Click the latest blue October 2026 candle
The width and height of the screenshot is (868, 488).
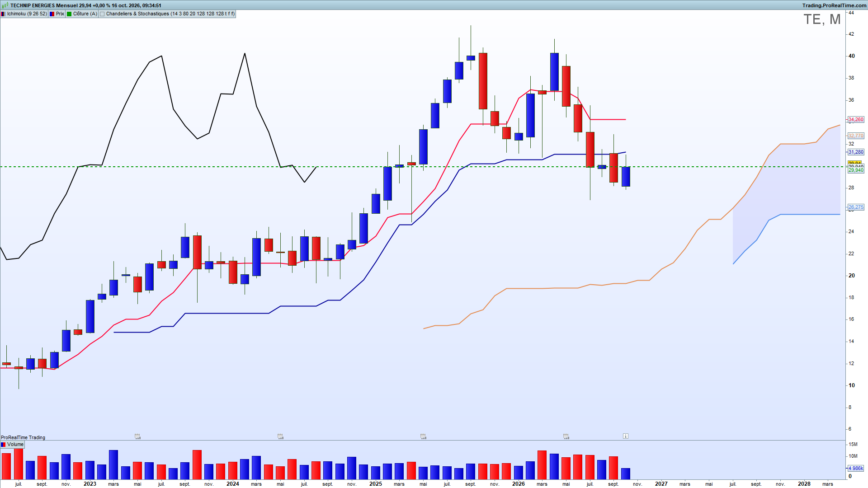626,177
